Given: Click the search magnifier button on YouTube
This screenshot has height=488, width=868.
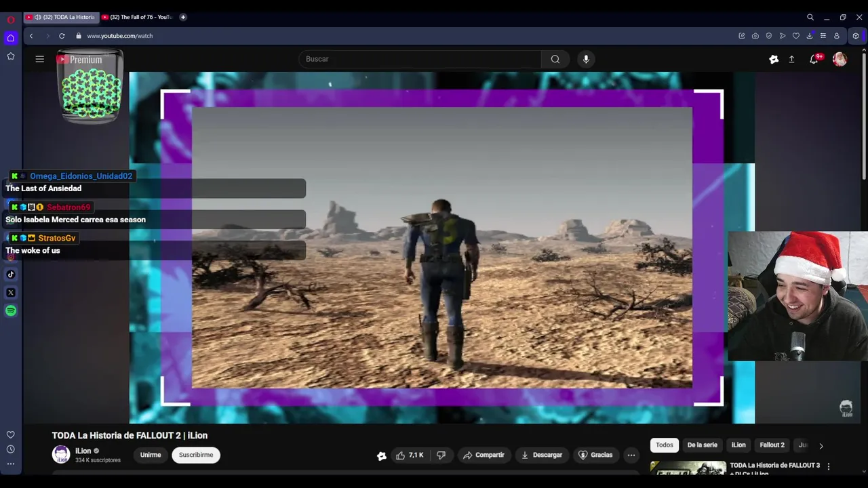Looking at the screenshot, I should click(555, 59).
